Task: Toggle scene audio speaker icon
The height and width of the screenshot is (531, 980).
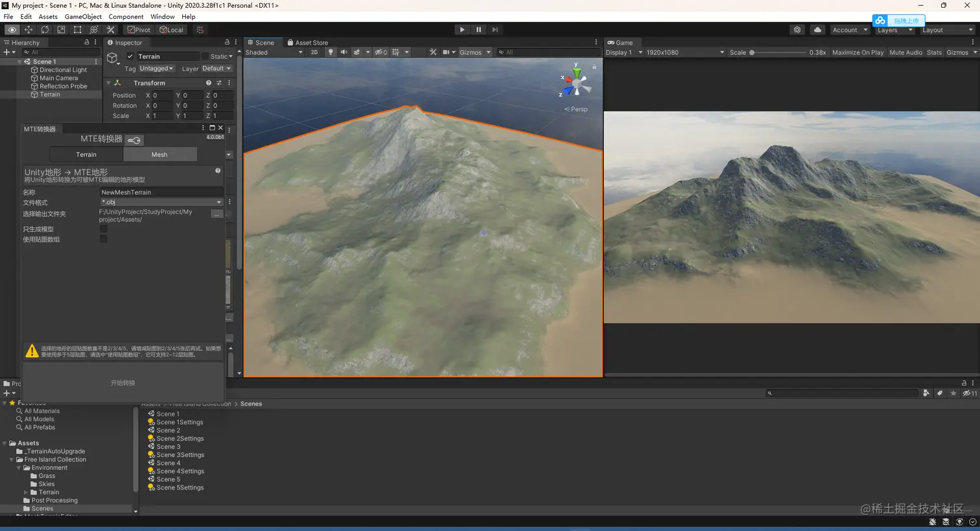Action: point(344,53)
